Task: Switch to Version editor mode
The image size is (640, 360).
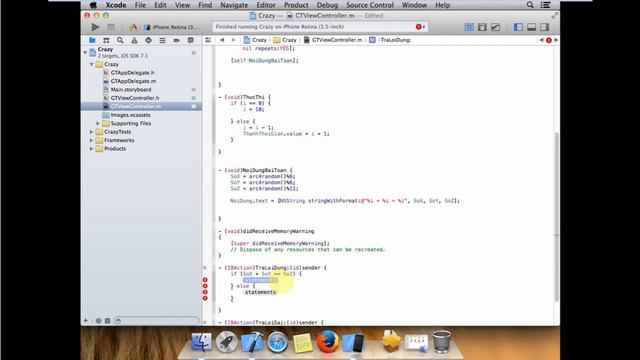Action: pos(495,27)
